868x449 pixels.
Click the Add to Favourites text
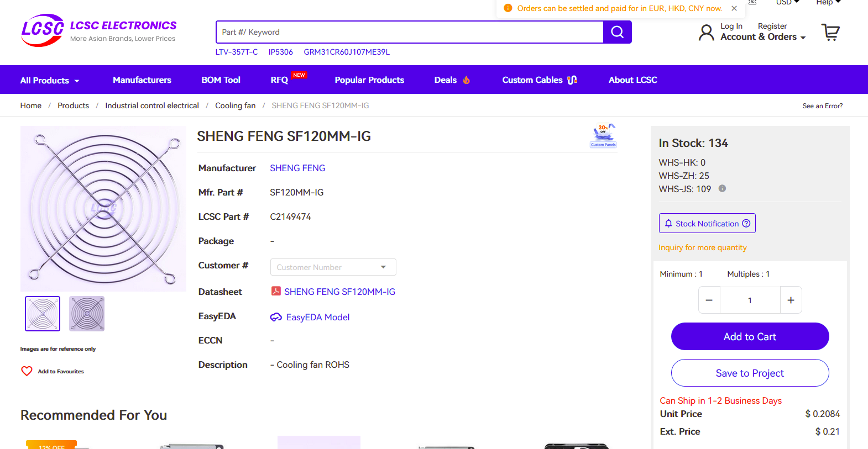(61, 372)
